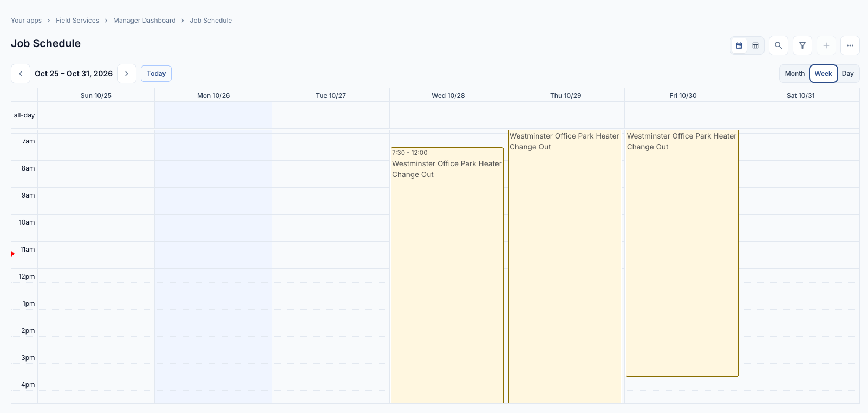This screenshot has width=868, height=413.
Task: Open the filter funnel icon
Action: (x=802, y=46)
